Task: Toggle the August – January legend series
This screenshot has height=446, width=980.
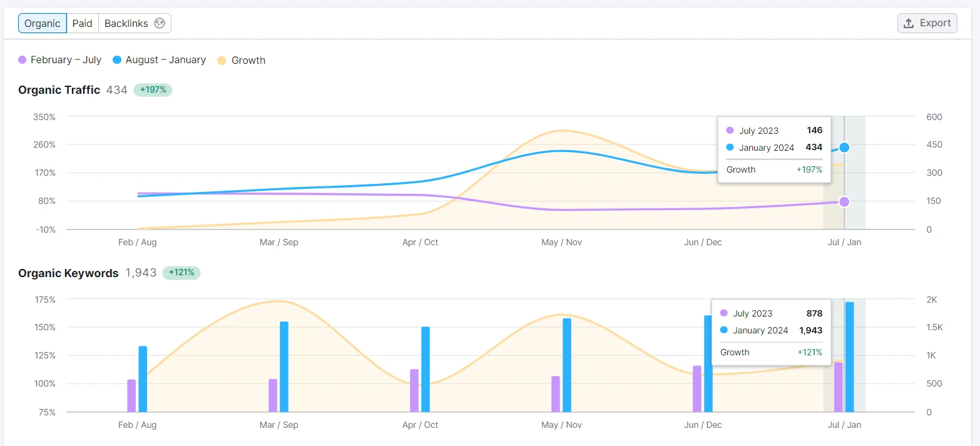Action: (x=159, y=60)
